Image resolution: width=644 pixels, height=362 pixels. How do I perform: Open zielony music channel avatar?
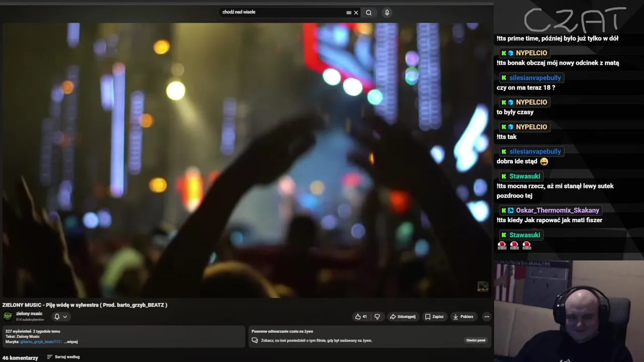[x=8, y=316]
